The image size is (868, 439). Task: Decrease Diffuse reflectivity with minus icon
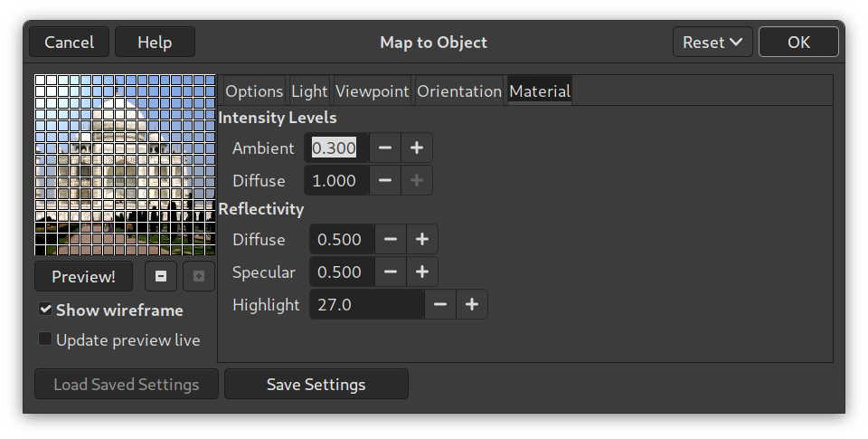tap(391, 240)
